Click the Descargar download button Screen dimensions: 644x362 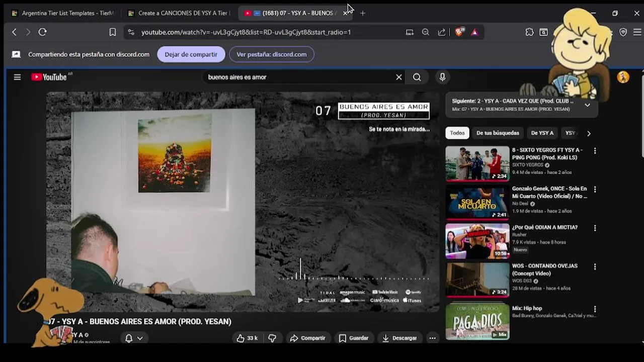(399, 338)
